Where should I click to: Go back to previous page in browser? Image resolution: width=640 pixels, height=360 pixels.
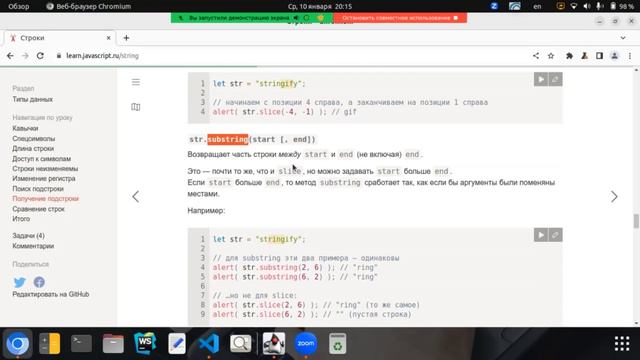click(x=10, y=56)
